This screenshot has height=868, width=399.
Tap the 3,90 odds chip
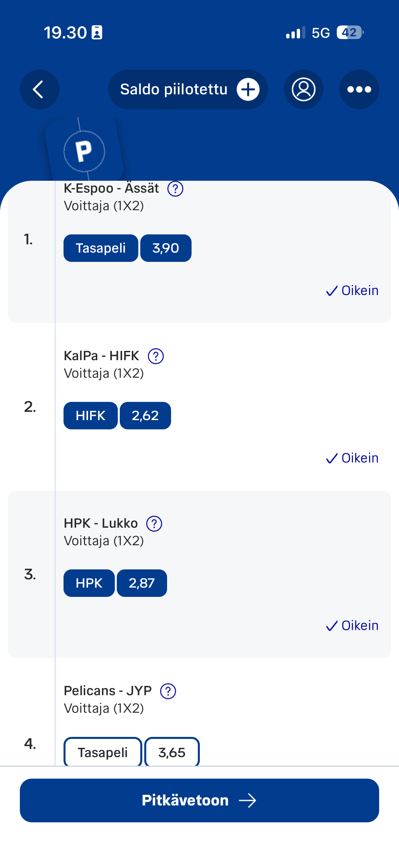pos(166,248)
